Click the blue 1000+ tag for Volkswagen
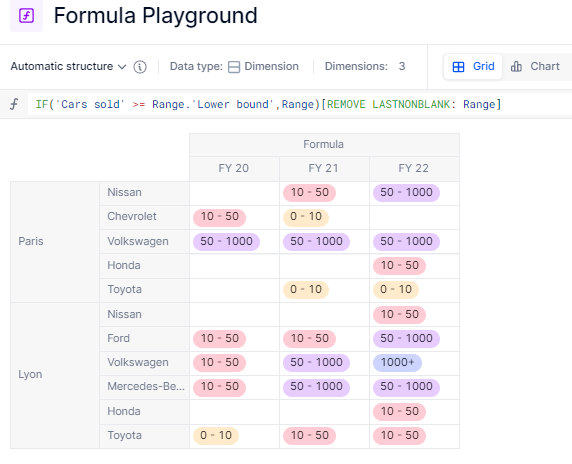The image size is (572, 464). tap(397, 363)
